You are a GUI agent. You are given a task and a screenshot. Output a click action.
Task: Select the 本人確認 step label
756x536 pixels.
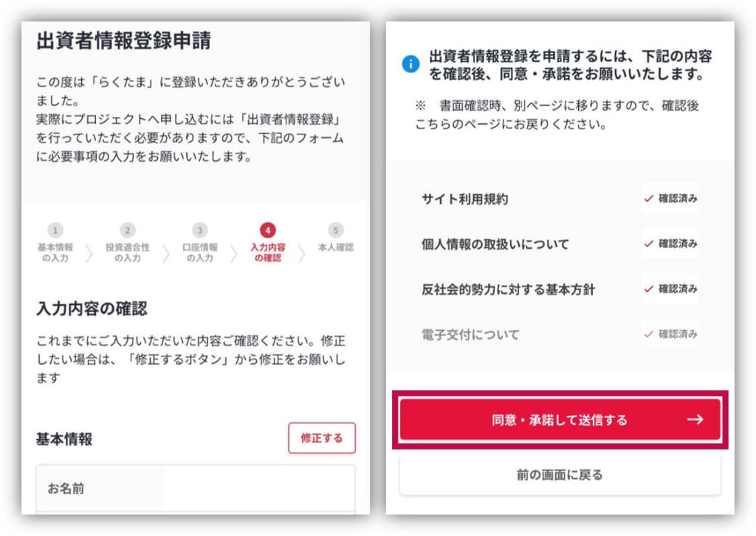tap(336, 247)
